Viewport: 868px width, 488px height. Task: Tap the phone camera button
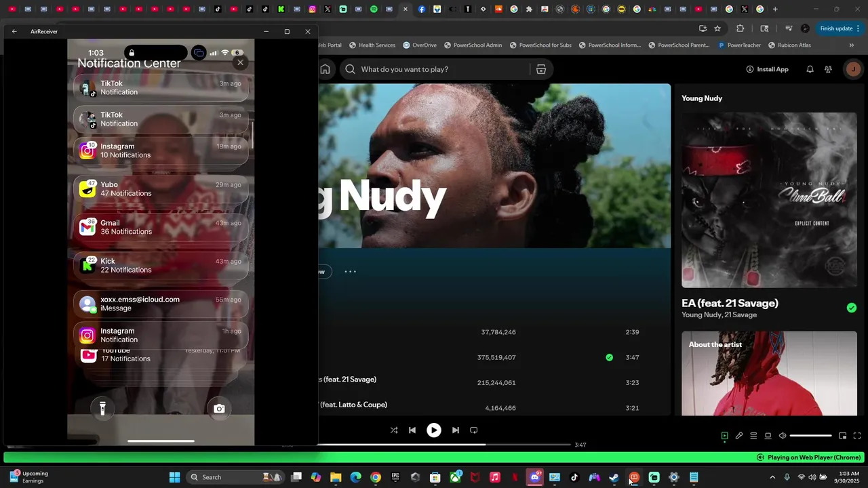tap(219, 409)
